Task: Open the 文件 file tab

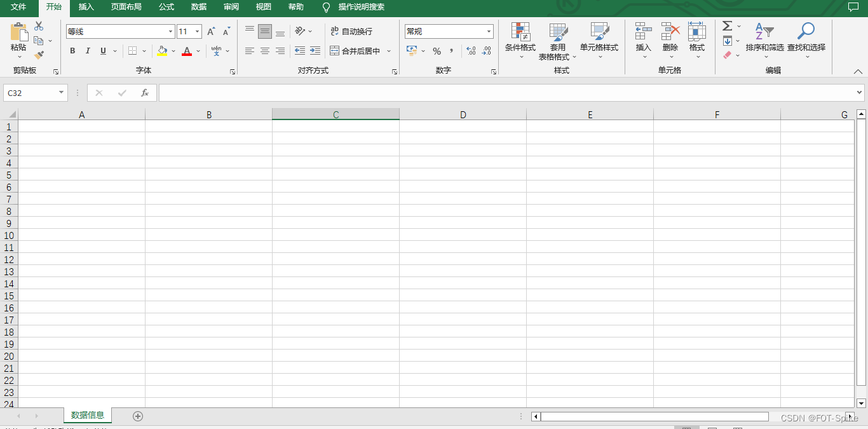Action: (x=18, y=7)
